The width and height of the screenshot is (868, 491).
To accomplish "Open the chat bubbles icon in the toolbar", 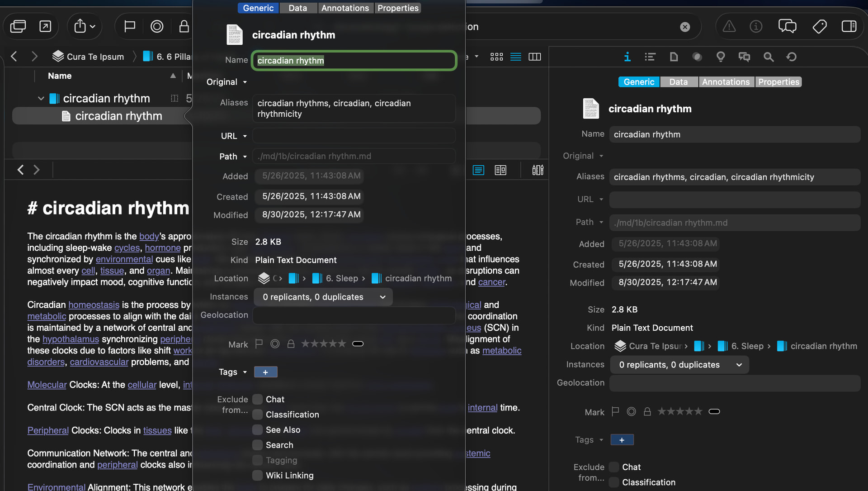I will pyautogui.click(x=787, y=26).
